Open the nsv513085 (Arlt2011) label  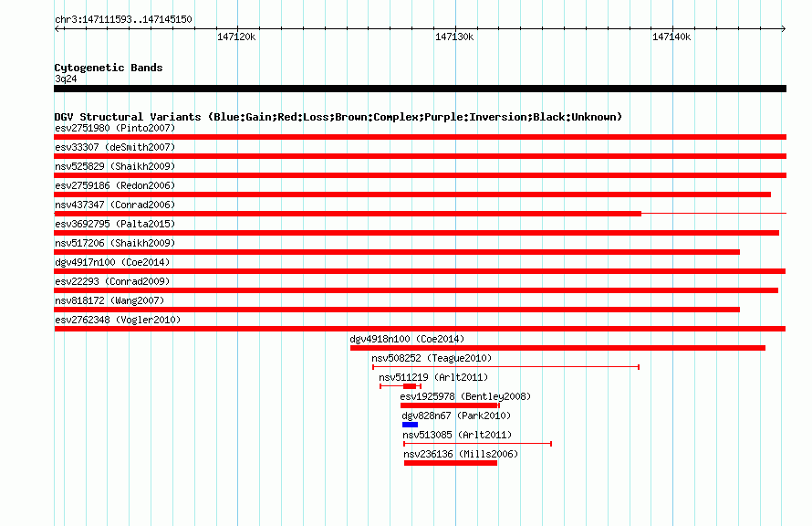pos(457,435)
